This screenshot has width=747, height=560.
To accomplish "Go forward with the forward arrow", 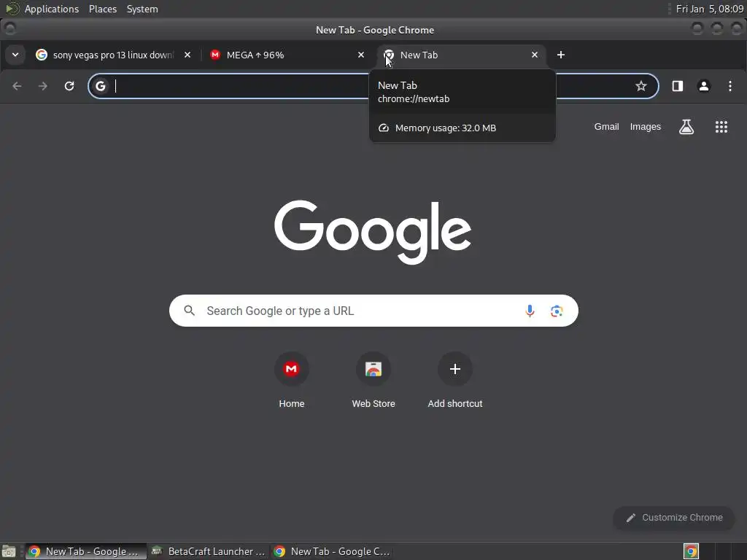I will 43,86.
